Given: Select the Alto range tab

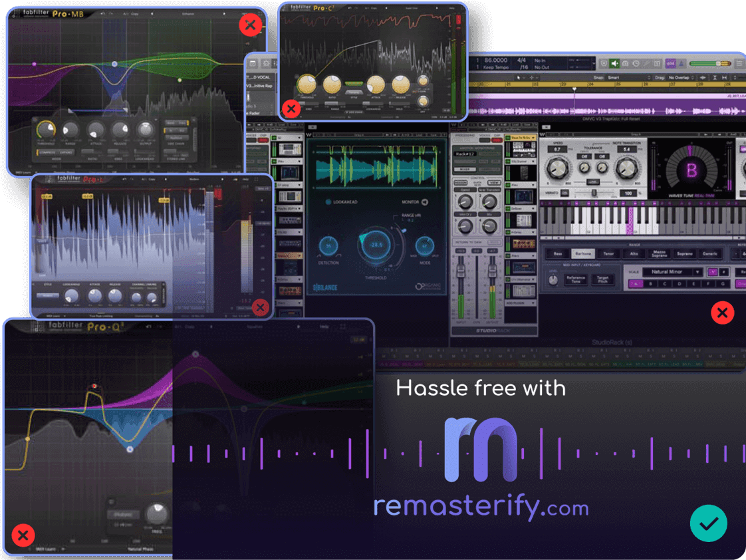Looking at the screenshot, I should [x=634, y=254].
